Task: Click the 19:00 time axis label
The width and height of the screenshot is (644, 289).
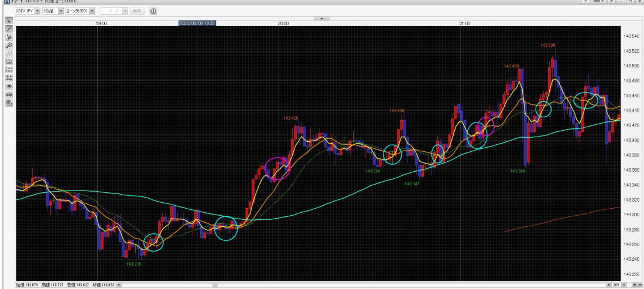Action: pyautogui.click(x=101, y=23)
